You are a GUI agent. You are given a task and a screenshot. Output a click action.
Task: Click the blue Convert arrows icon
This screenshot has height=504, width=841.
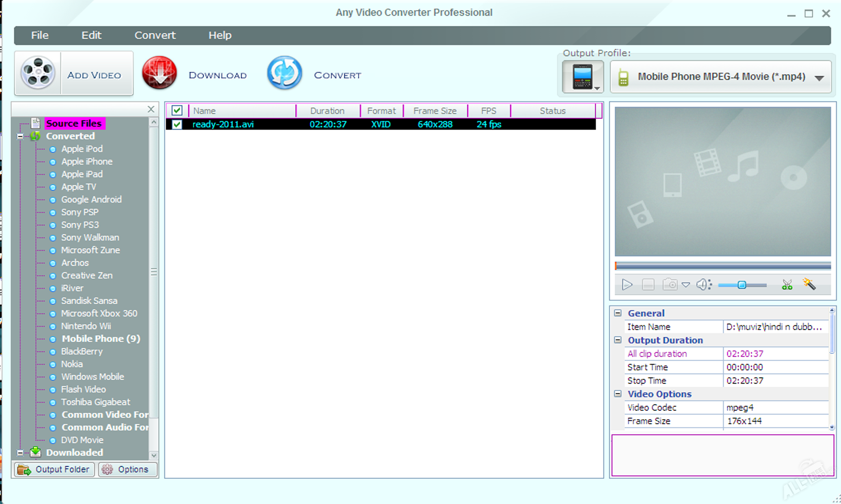284,73
